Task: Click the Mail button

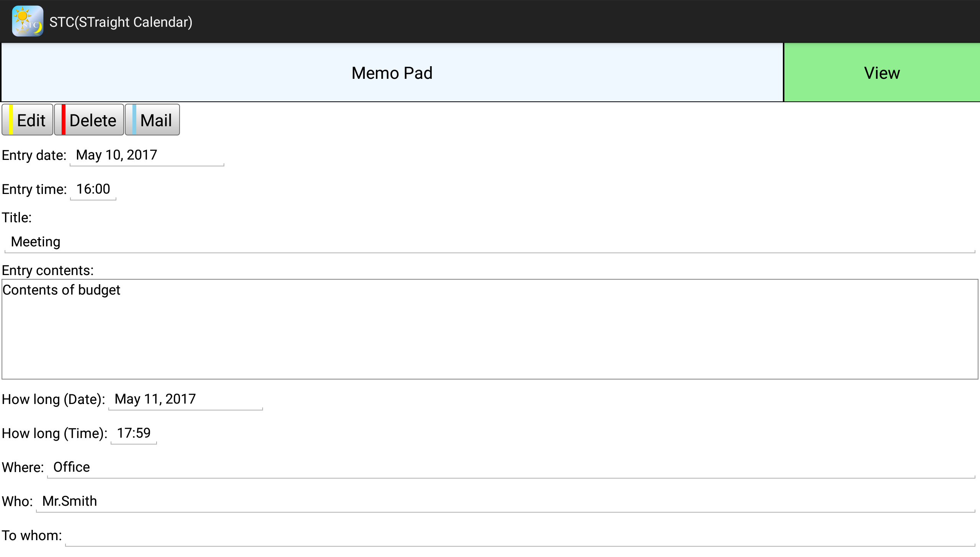Action: pyautogui.click(x=152, y=120)
